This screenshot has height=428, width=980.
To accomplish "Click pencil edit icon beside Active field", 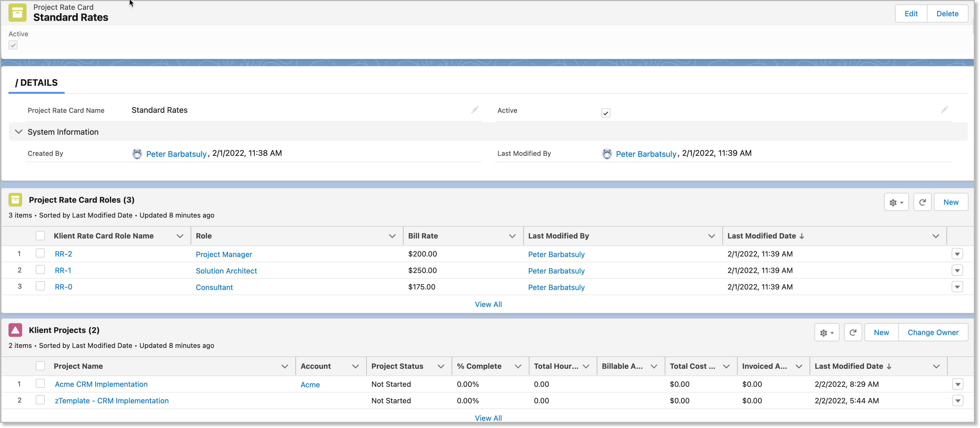I will 944,110.
